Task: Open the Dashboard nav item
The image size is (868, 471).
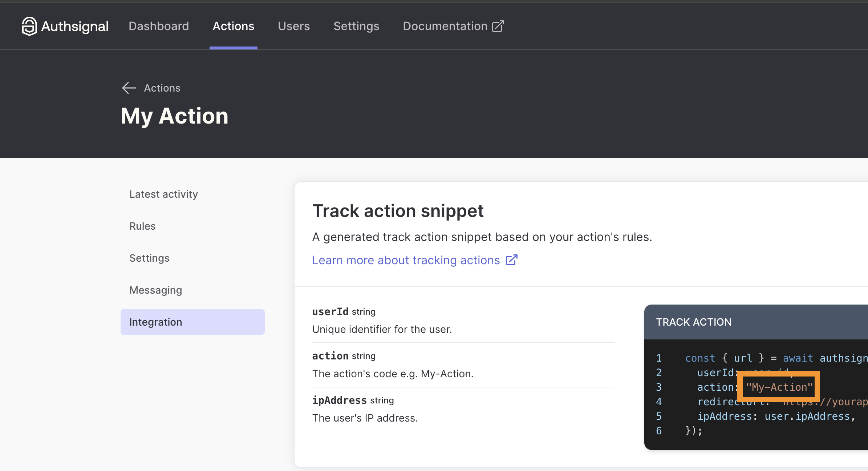Action: [159, 26]
